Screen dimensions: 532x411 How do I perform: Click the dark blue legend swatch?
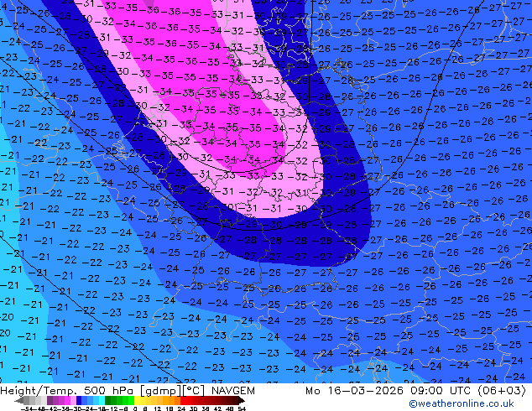click(79, 401)
